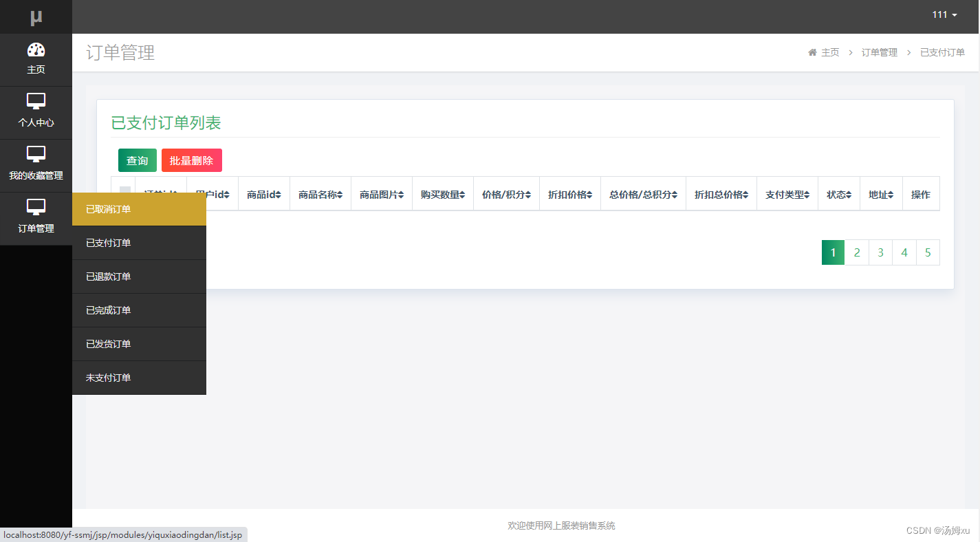Click the 已支付订单列表 heading
The width and height of the screenshot is (980, 542).
point(166,123)
